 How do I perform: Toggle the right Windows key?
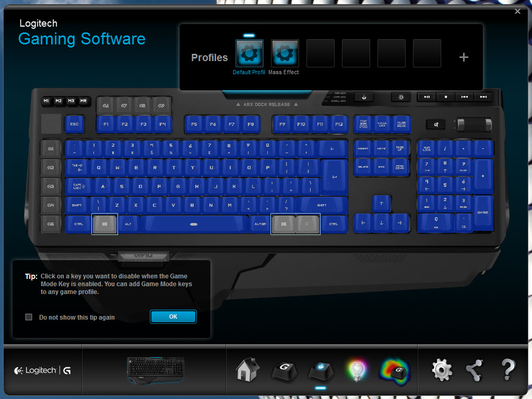(x=283, y=224)
